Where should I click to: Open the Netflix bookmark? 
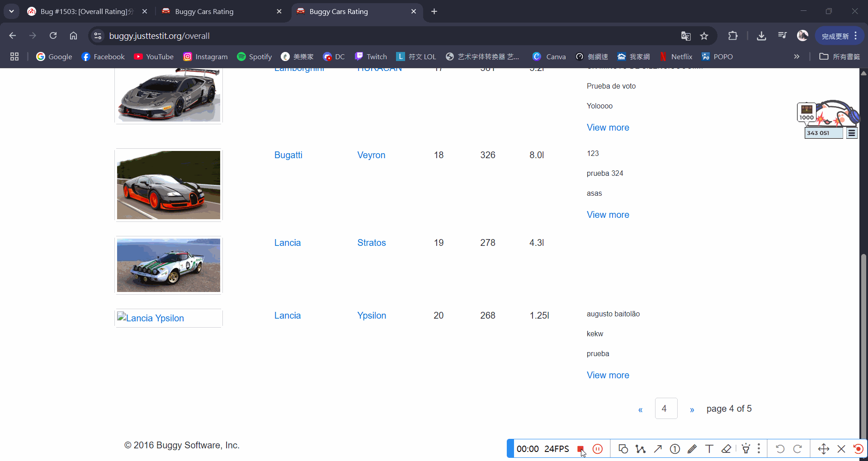(x=676, y=56)
